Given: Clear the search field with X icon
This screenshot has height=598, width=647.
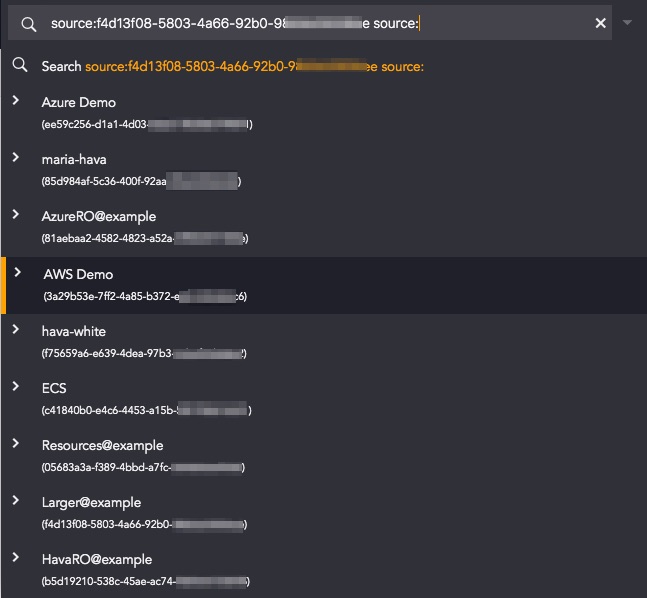Looking at the screenshot, I should click(600, 23).
